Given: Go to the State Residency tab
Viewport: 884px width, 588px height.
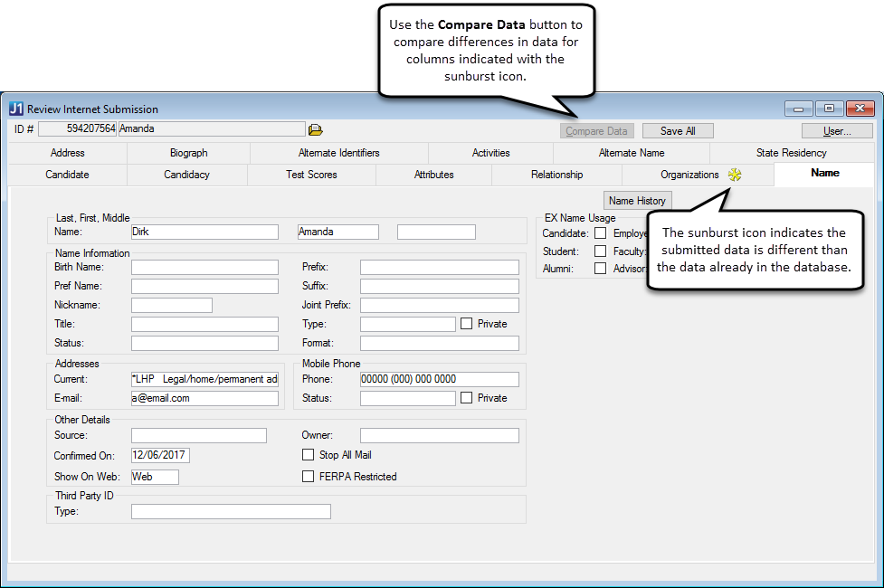Looking at the screenshot, I should click(x=791, y=153).
